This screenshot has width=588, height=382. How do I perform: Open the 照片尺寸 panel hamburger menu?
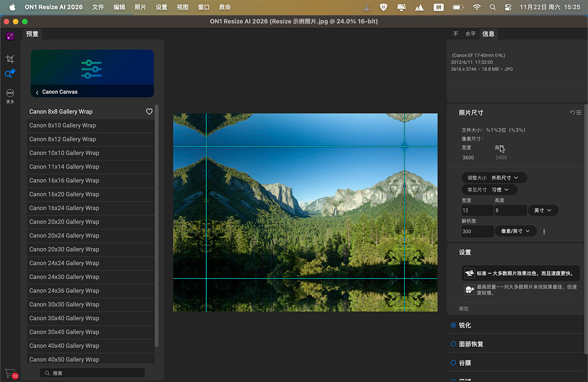pos(579,113)
